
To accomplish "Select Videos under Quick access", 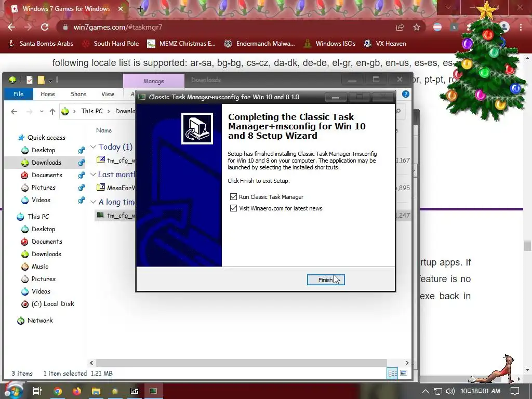I will (x=41, y=200).
